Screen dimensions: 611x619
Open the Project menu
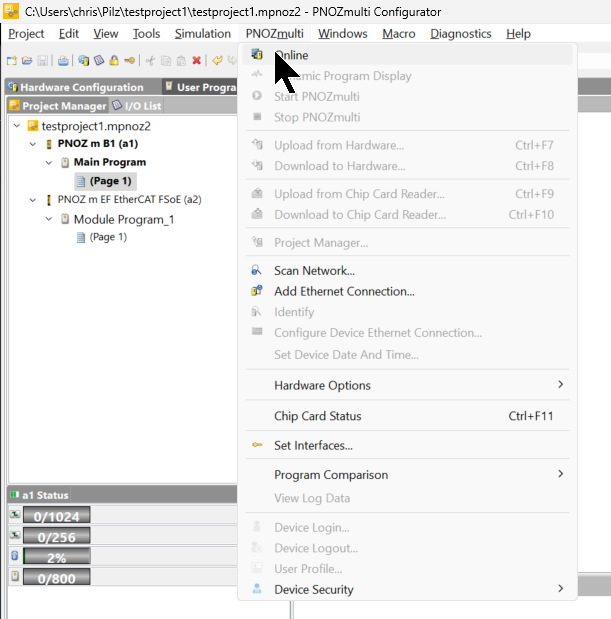click(26, 34)
